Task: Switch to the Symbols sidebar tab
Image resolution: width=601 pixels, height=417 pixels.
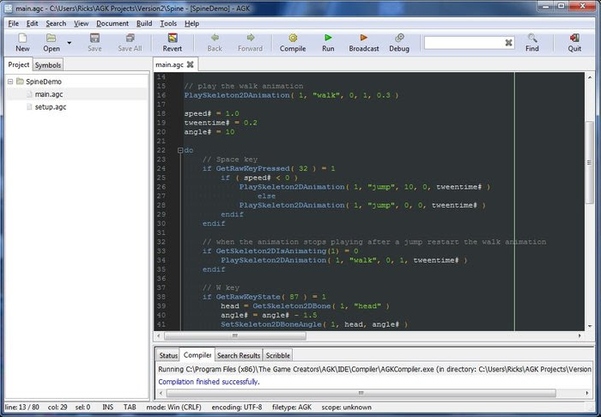Action: pyautogui.click(x=48, y=65)
